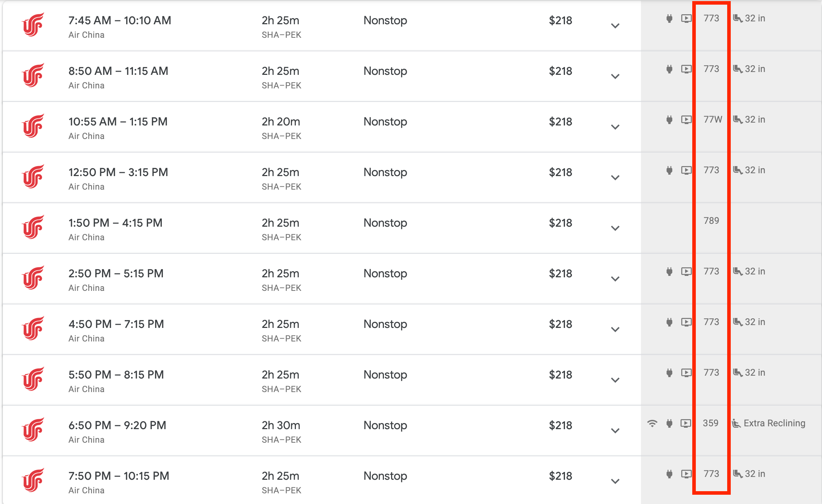The width and height of the screenshot is (822, 504).
Task: Click the 77W aircraft code
Action: coord(713,119)
